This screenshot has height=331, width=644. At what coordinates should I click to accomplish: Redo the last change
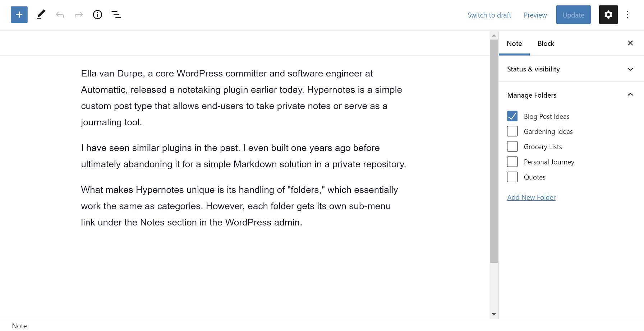(x=79, y=15)
